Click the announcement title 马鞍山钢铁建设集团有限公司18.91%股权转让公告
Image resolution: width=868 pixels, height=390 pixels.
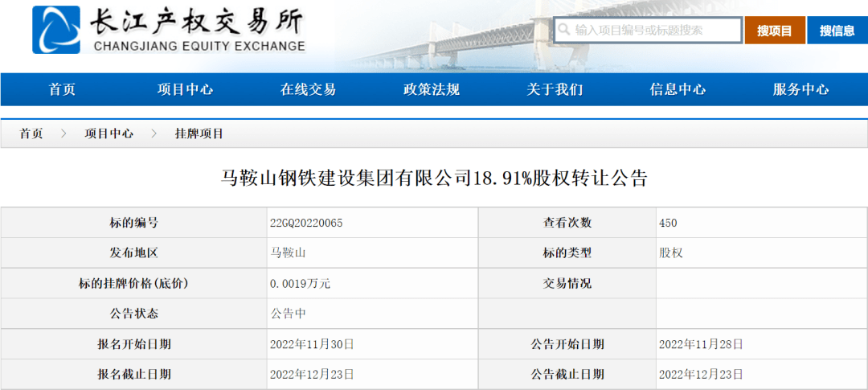434,179
